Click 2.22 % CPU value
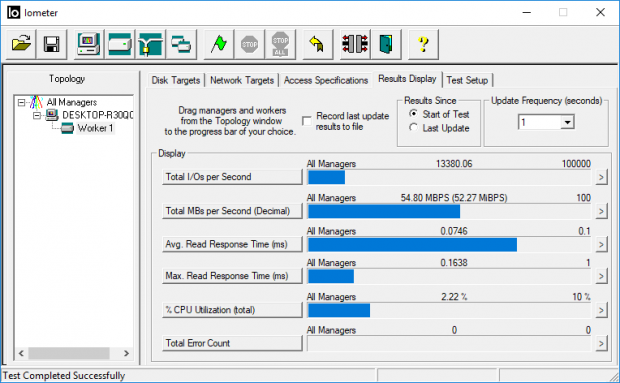Viewport: 620px width, 383px height. point(454,297)
